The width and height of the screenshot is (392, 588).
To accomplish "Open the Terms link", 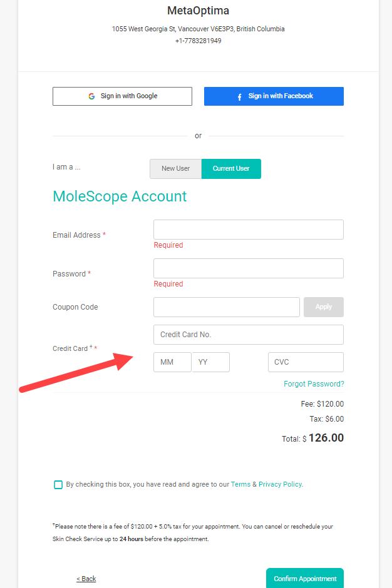I will point(240,485).
